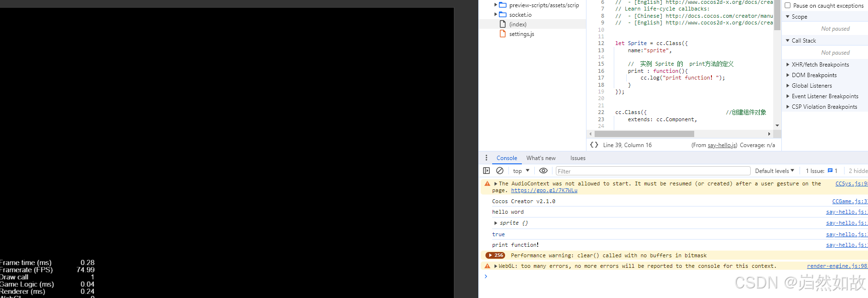Open say-hello.js link beside true
The height and width of the screenshot is (298, 868).
click(846, 234)
